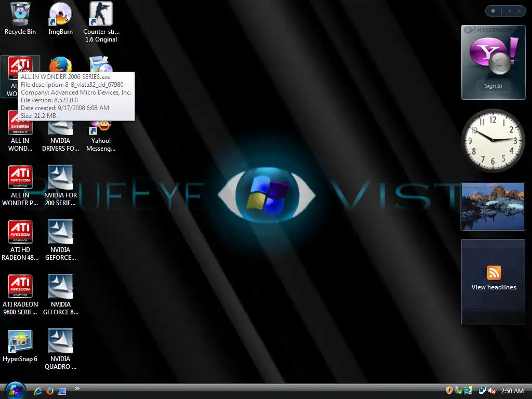Open the security shield tray icon
532x399 pixels.
449,391
